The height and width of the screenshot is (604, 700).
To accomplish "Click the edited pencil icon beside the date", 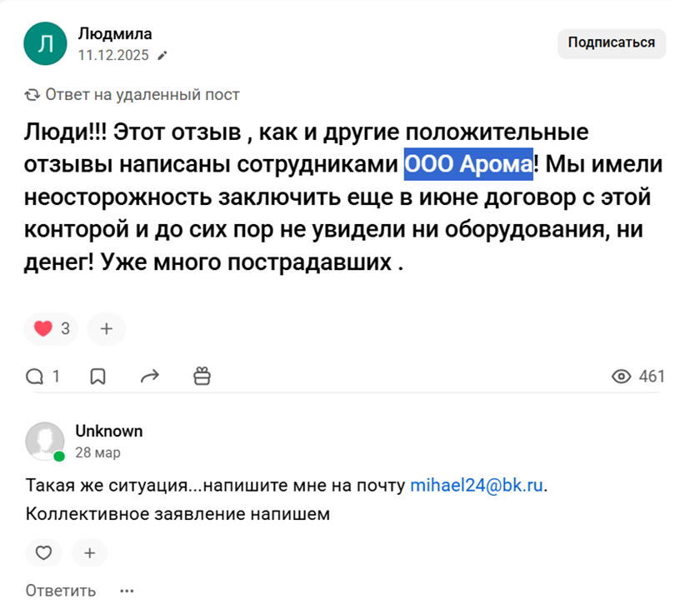I will coord(162,56).
